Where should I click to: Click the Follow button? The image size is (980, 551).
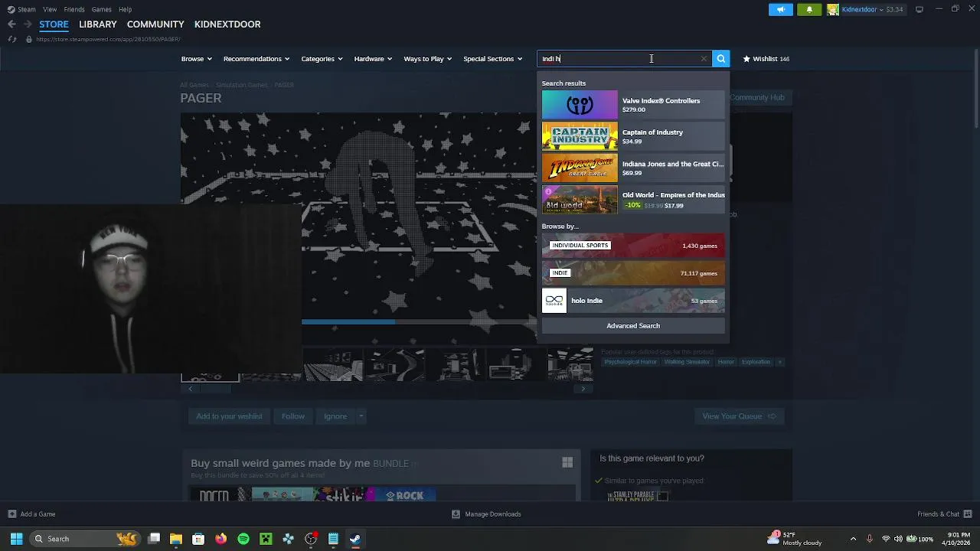tap(292, 416)
